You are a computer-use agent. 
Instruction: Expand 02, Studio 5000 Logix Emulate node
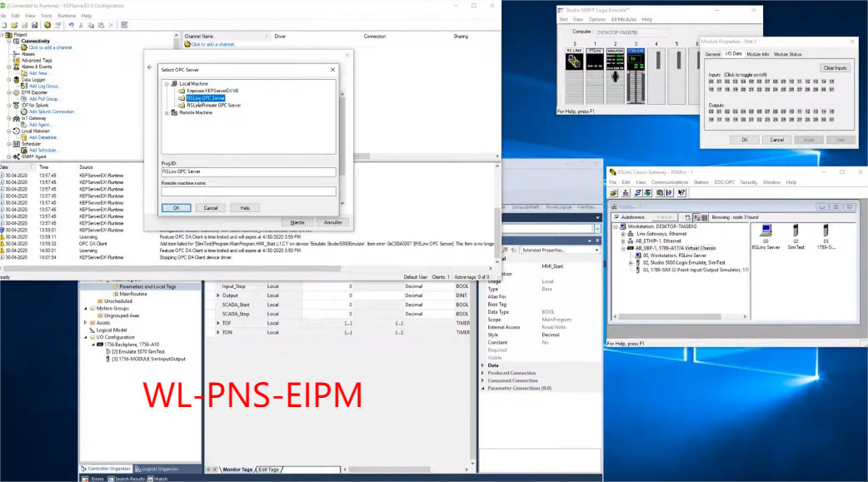(631, 263)
